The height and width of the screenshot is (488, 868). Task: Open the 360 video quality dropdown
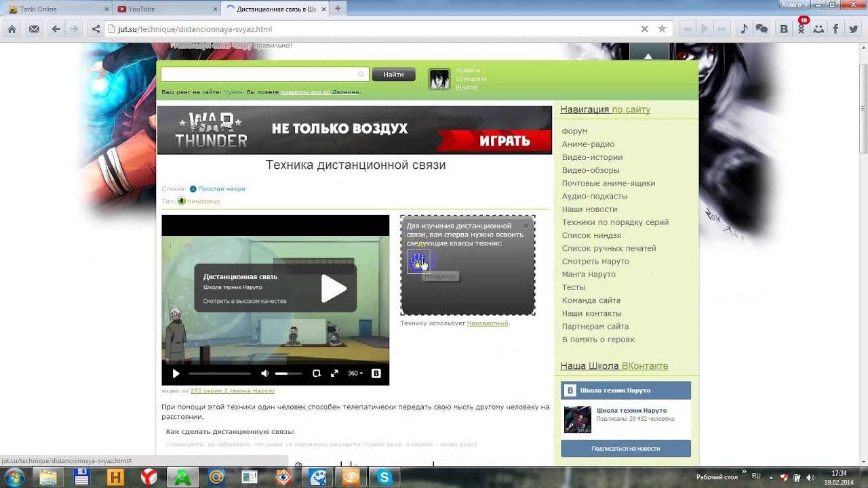click(355, 373)
